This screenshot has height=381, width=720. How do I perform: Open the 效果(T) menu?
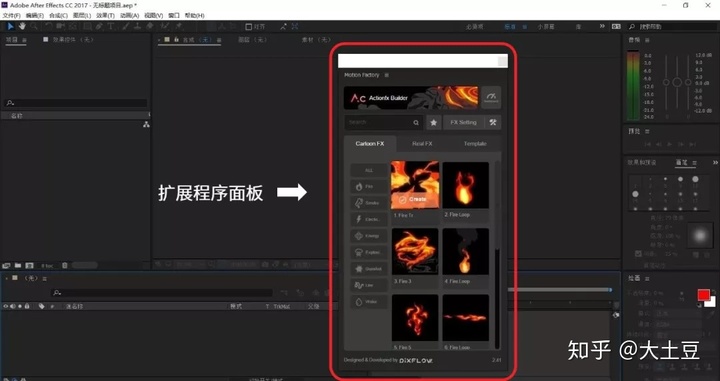(106, 15)
